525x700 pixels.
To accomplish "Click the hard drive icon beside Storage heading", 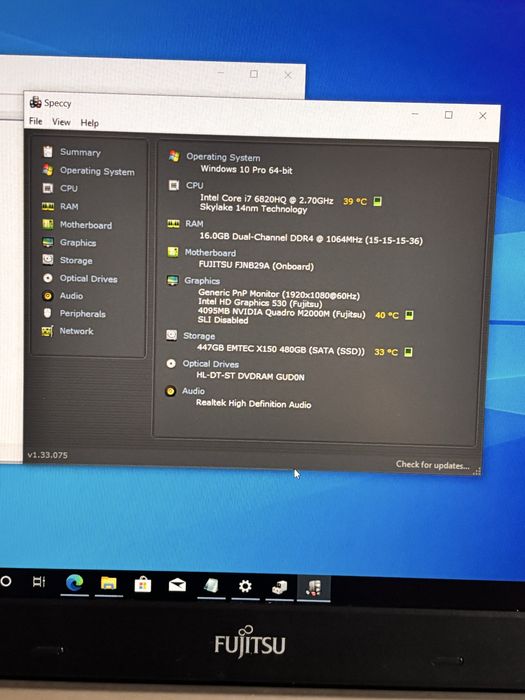I will click(171, 335).
